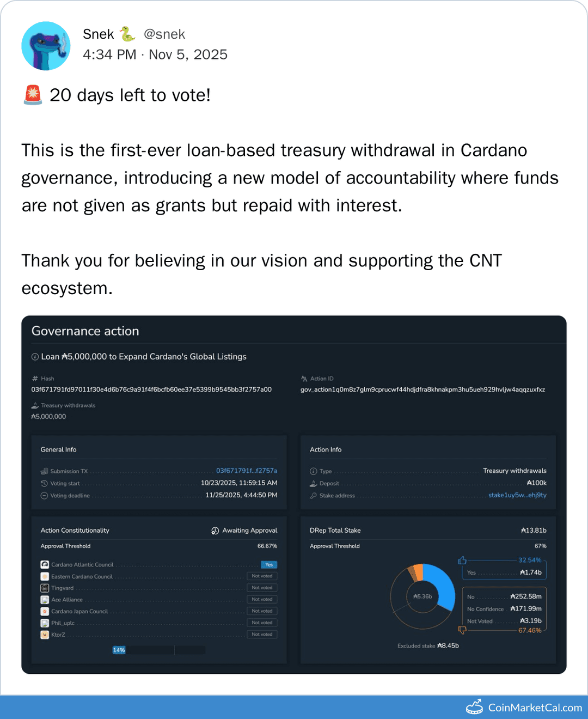Click the Not voted badge for Ace Alliance
The width and height of the screenshot is (588, 719).
coord(262,599)
